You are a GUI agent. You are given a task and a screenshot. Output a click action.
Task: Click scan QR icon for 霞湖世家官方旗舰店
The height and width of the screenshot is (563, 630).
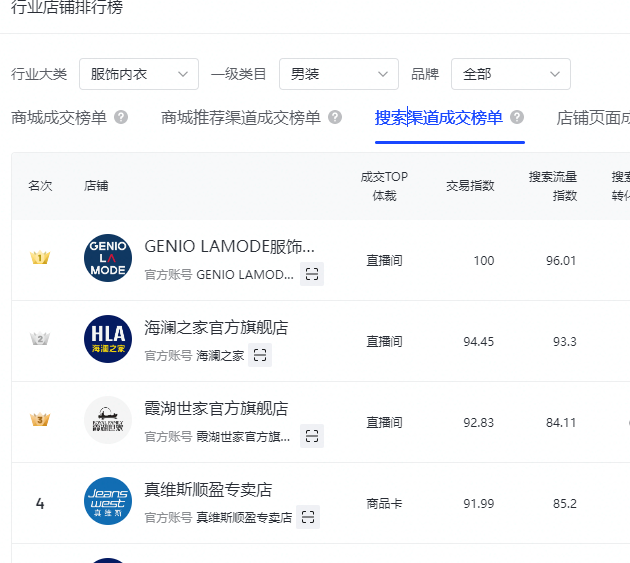[x=312, y=436]
